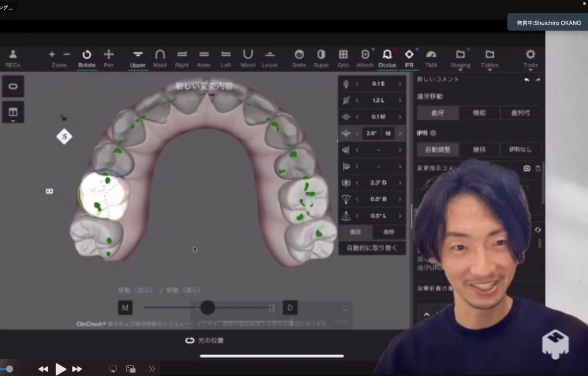Image resolution: width=588 pixels, height=376 pixels.
Task: Rewind the video playback
Action: 43,369
